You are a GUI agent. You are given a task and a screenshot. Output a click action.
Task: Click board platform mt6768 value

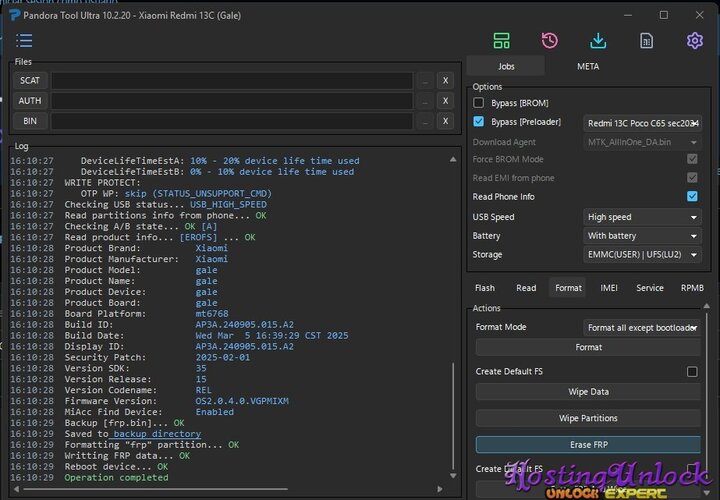[212, 314]
